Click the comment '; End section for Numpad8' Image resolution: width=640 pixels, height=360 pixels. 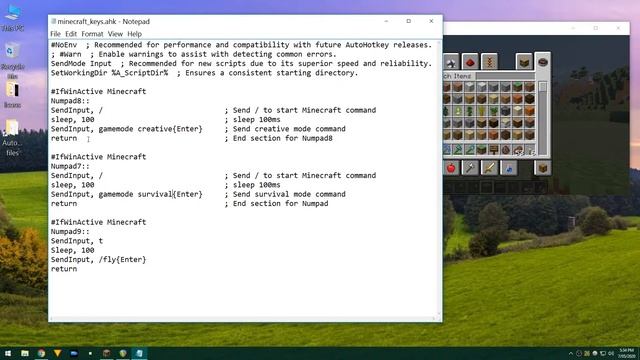[x=278, y=138]
